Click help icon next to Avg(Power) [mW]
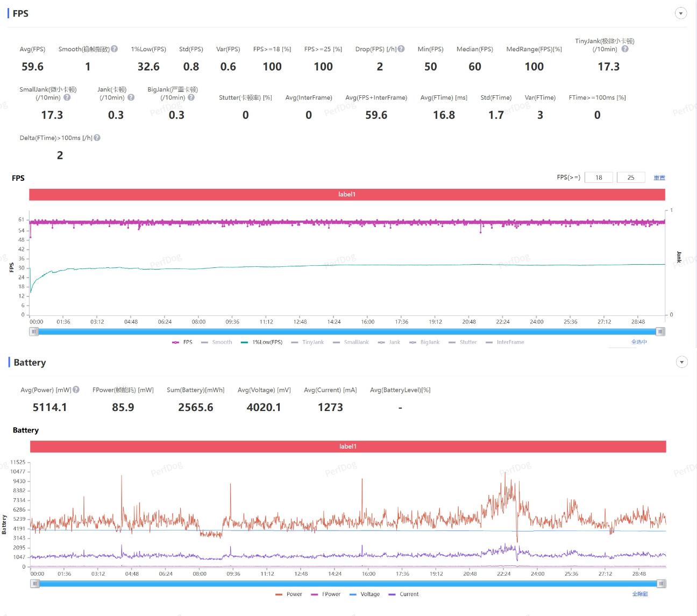 coord(76,390)
